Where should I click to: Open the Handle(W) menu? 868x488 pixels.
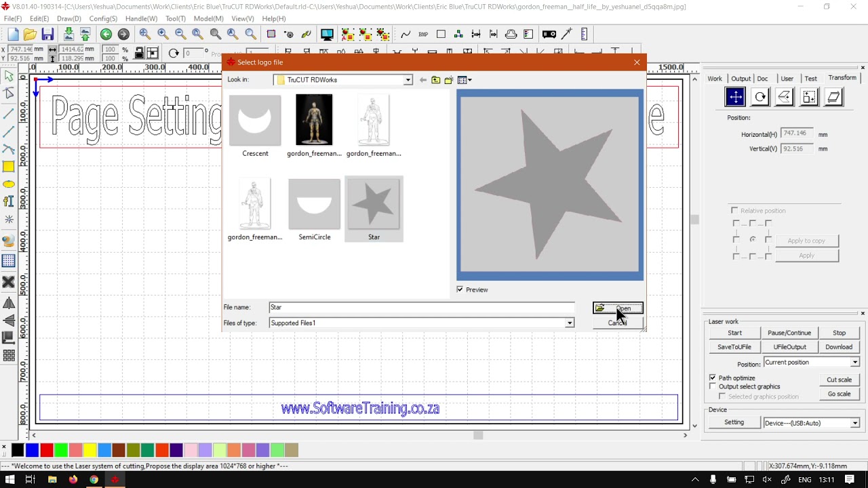tap(142, 18)
